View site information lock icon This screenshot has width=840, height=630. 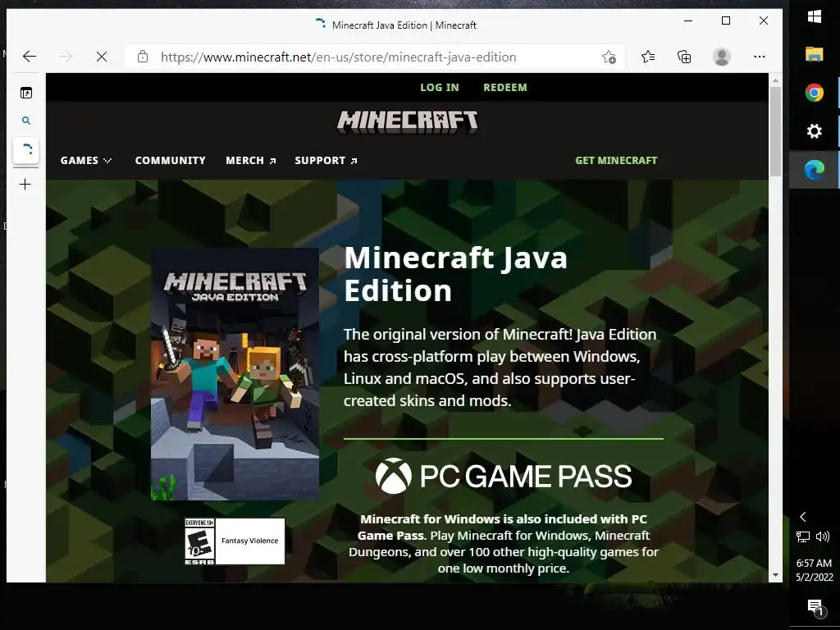[143, 57]
